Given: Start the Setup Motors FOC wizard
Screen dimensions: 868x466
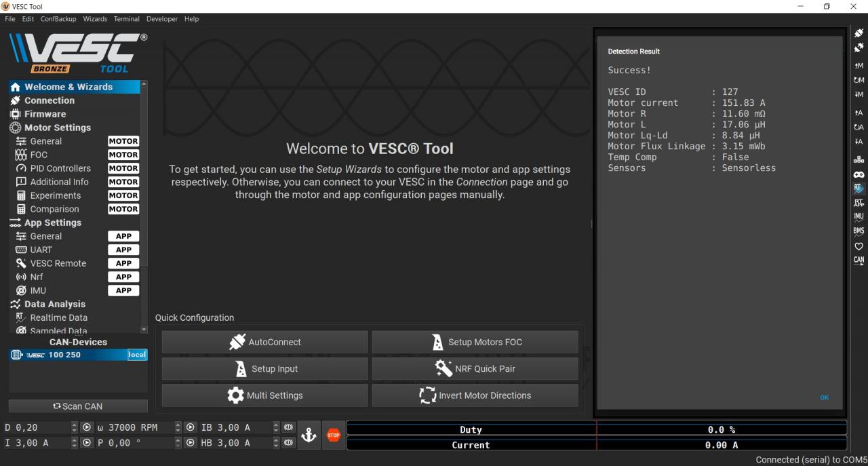Looking at the screenshot, I should point(475,342).
